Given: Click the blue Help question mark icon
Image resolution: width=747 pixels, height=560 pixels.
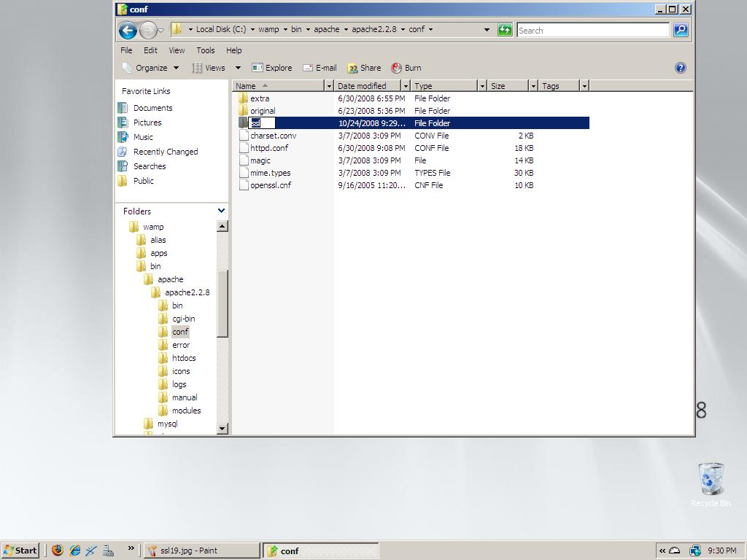Looking at the screenshot, I should 680,68.
